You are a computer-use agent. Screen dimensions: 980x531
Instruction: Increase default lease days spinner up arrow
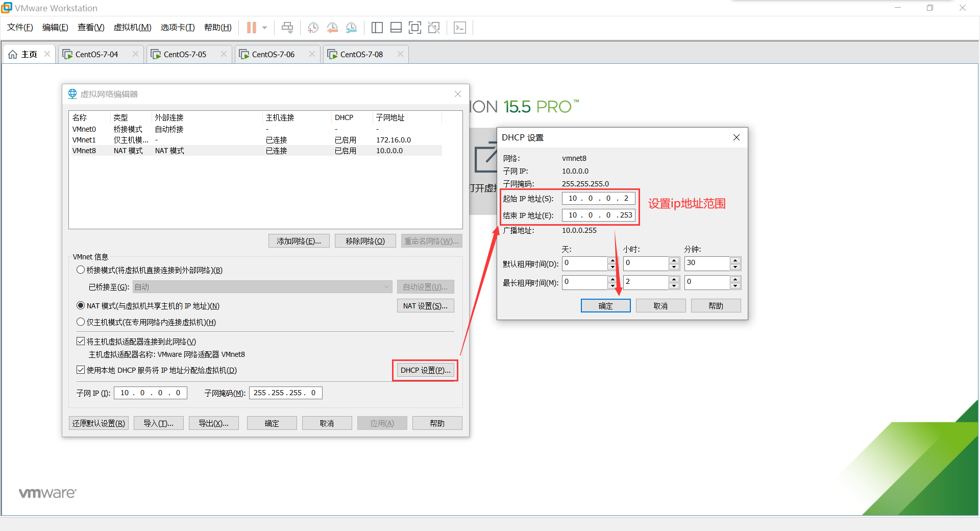point(612,260)
